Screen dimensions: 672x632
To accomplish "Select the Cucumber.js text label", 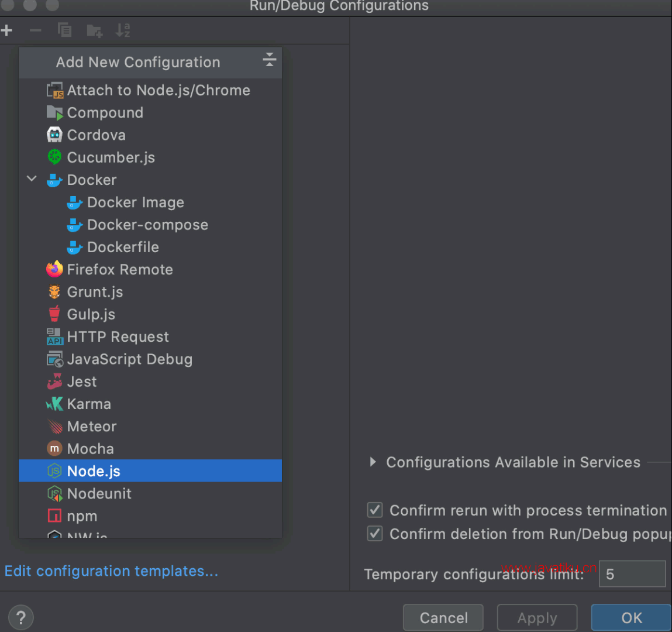I will point(111,158).
